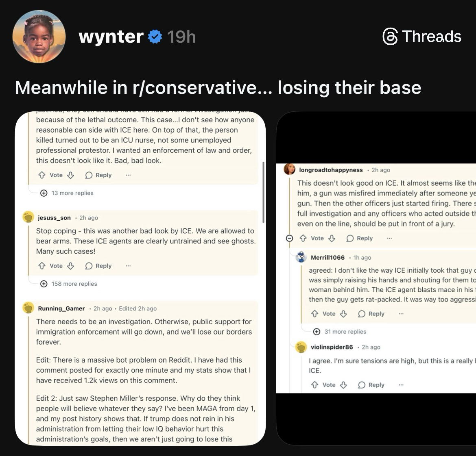Reply to jesuss_son's comment
Screen dimensions: 476x456
pyautogui.click(x=98, y=266)
